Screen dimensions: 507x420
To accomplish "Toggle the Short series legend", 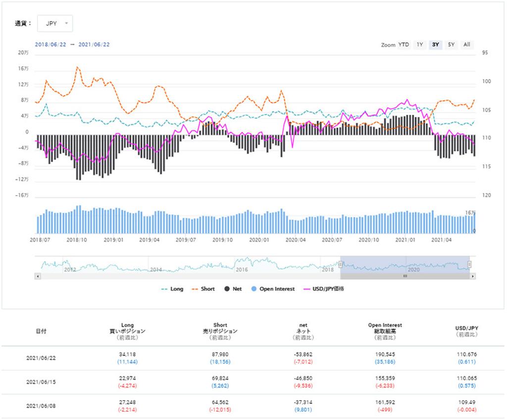I will [203, 289].
